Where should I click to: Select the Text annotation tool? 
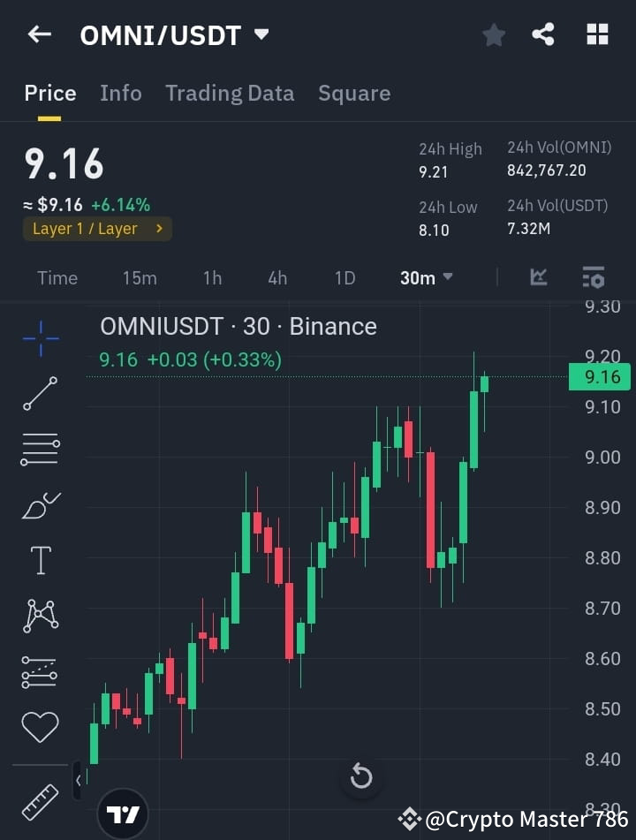(x=41, y=560)
